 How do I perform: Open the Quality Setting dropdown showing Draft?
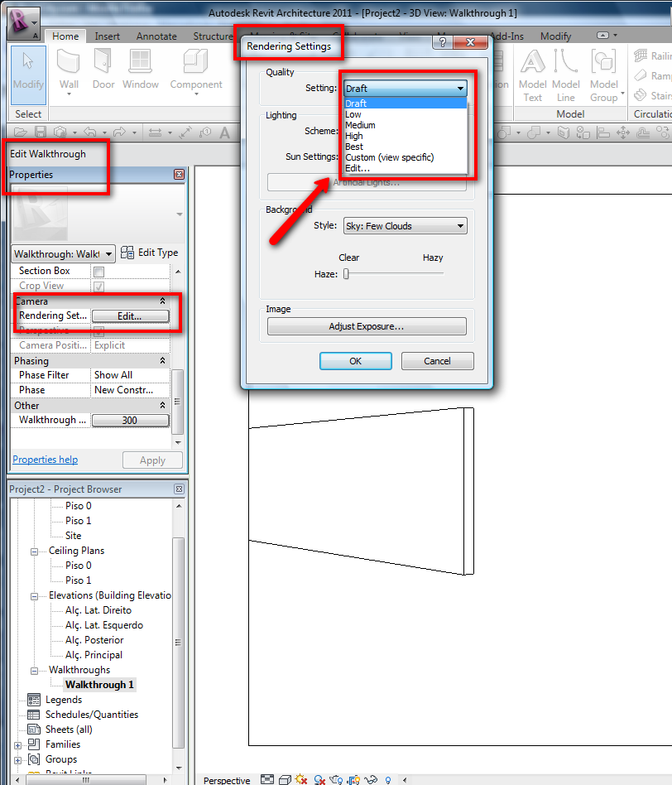pos(406,88)
